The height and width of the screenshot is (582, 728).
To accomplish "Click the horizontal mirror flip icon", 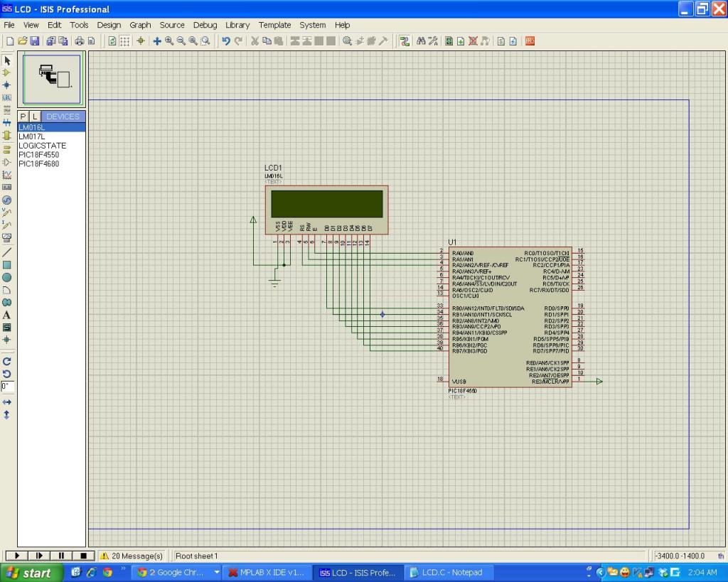I will click(7, 402).
